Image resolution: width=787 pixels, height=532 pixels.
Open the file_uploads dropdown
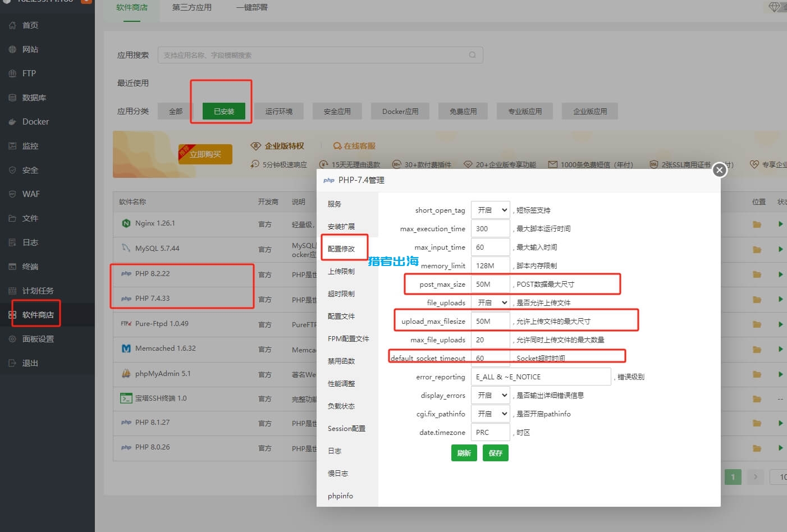(x=490, y=302)
